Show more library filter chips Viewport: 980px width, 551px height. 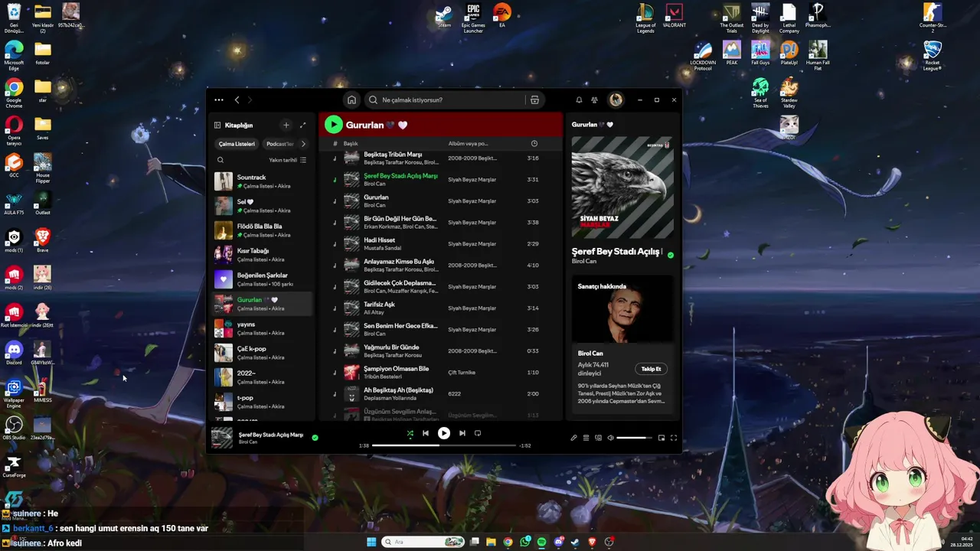tap(303, 144)
